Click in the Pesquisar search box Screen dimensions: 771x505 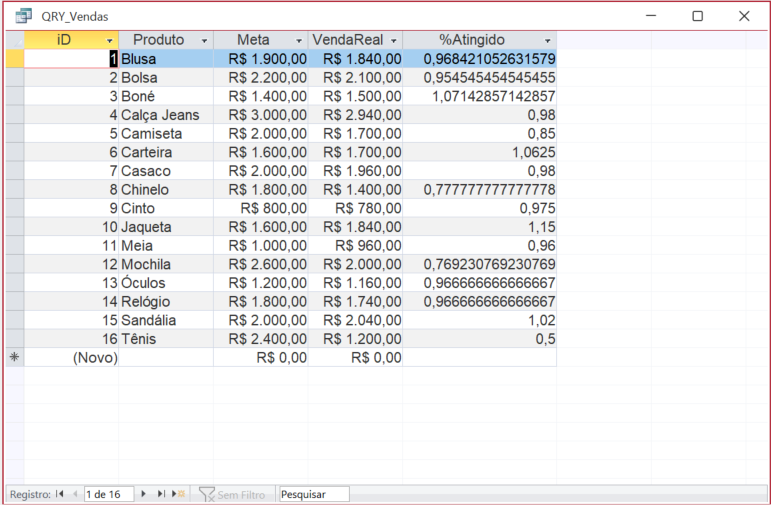pos(315,494)
